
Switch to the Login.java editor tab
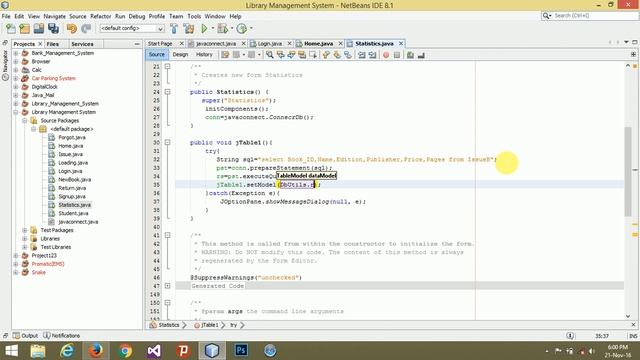click(269, 43)
